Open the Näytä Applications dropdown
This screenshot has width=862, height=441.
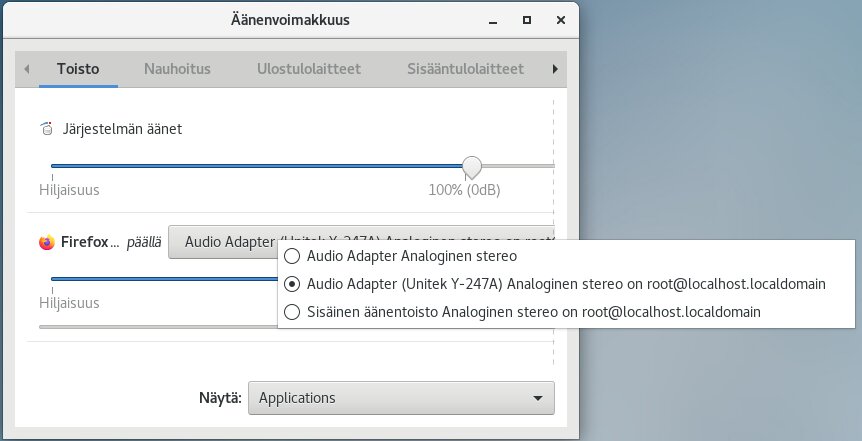tap(401, 398)
